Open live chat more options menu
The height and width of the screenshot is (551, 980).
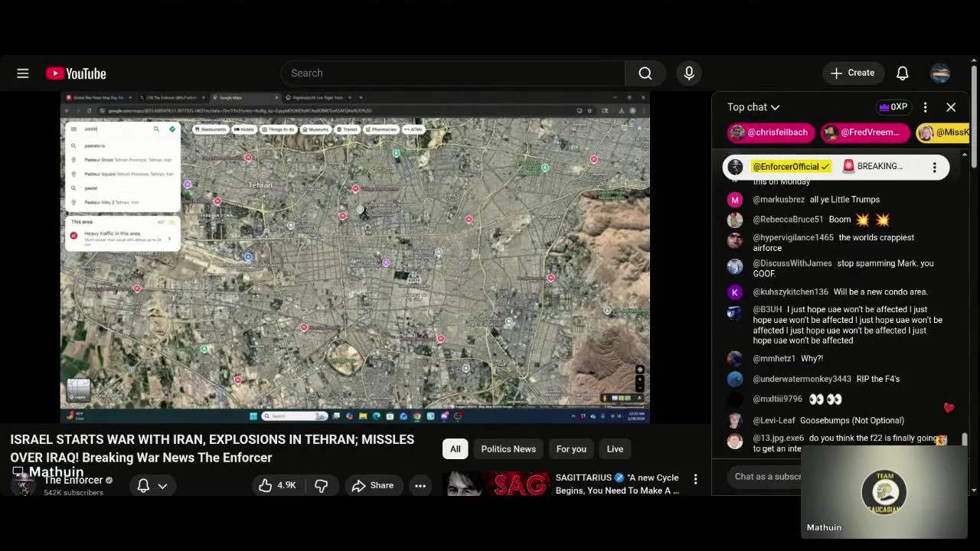[925, 107]
